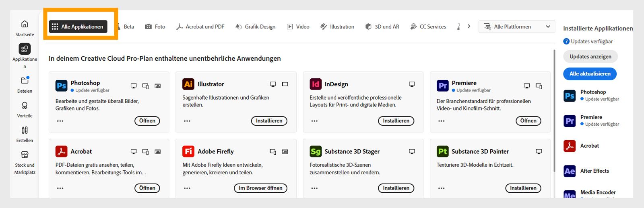Install Substance 3D Stager
This screenshot has height=208, width=644.
pos(396,188)
